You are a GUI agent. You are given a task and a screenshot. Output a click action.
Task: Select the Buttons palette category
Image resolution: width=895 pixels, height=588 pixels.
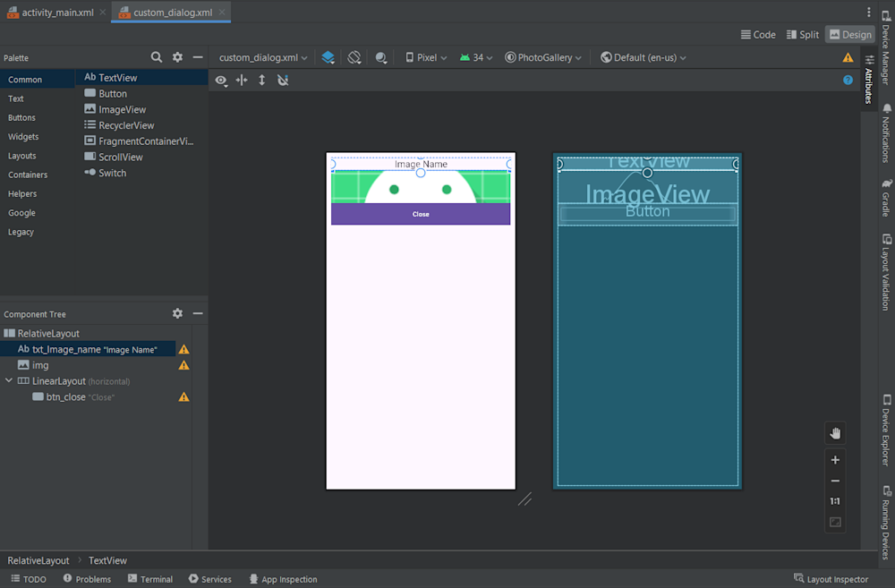point(22,117)
